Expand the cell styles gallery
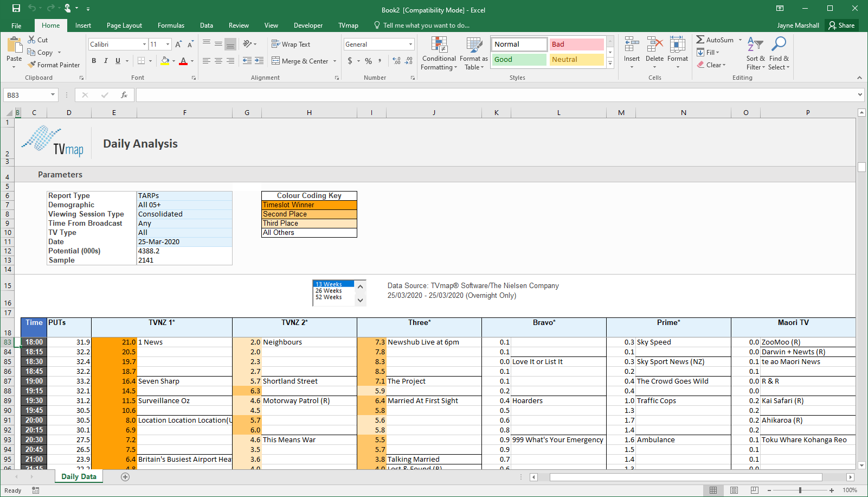 click(610, 63)
